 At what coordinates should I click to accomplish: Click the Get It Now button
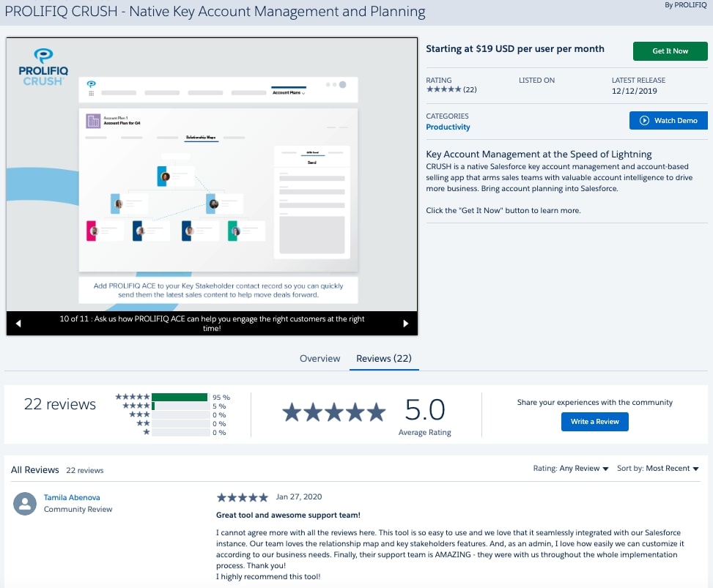(x=670, y=51)
